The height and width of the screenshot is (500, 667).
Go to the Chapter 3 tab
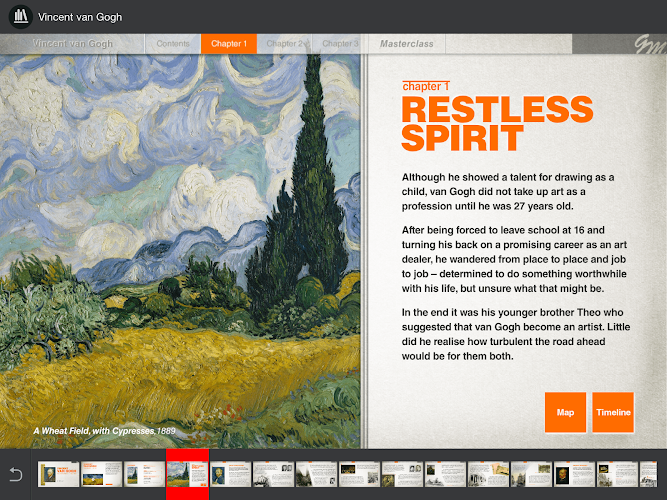[x=339, y=44]
